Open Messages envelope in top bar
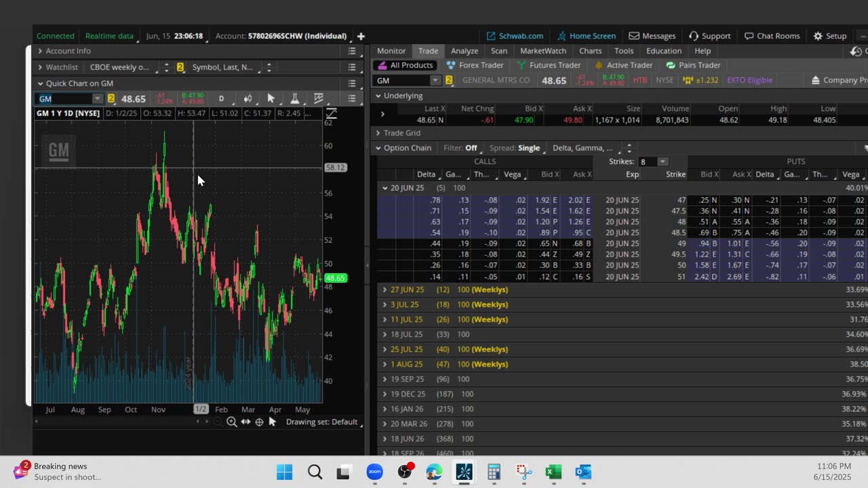Viewport: 868px width, 488px height. pos(652,36)
